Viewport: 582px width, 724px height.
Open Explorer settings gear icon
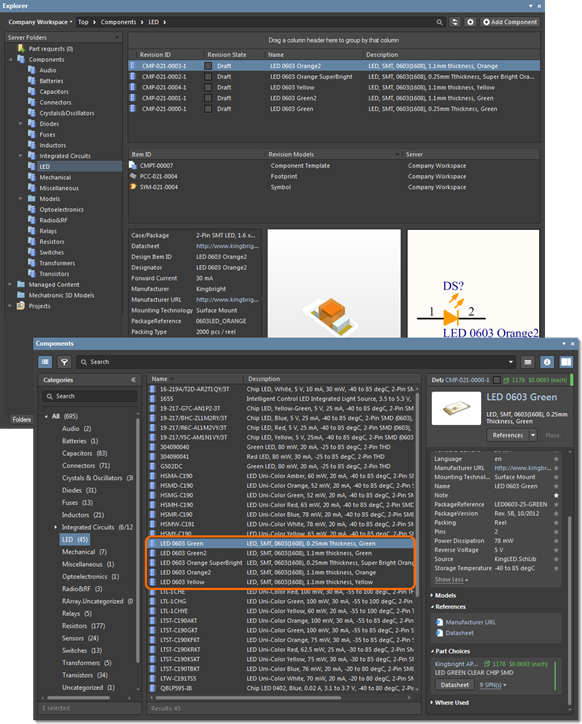470,22
